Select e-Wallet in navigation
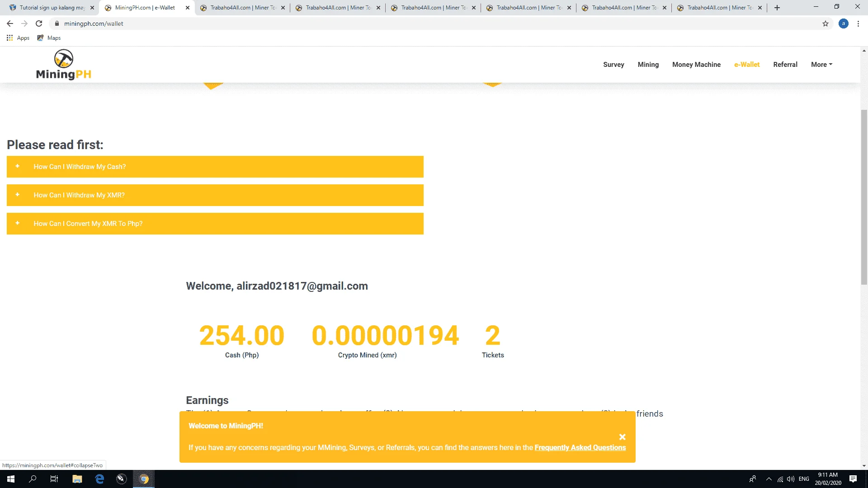Image resolution: width=868 pixels, height=488 pixels. click(747, 65)
